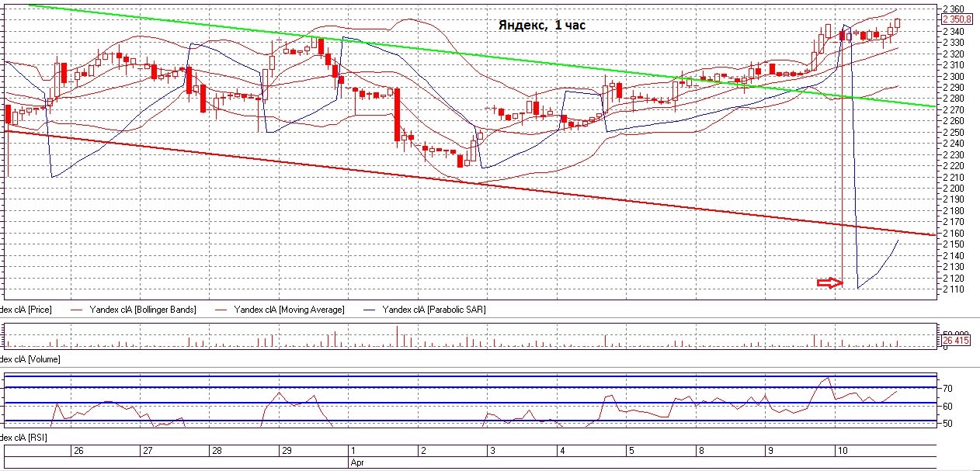Click the [RSI] panel label
This screenshot has height=471, width=980.
[23, 438]
